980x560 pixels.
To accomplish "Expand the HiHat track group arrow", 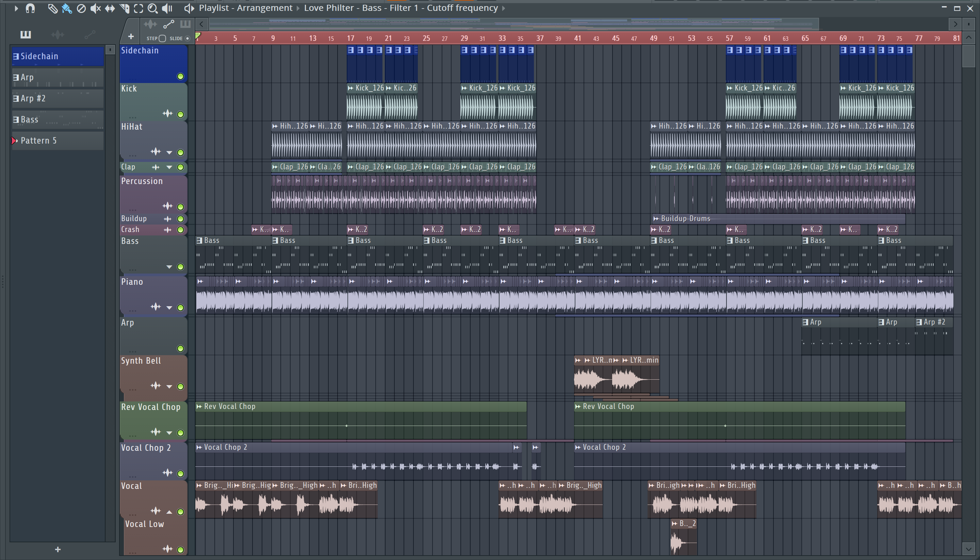I will tap(169, 152).
